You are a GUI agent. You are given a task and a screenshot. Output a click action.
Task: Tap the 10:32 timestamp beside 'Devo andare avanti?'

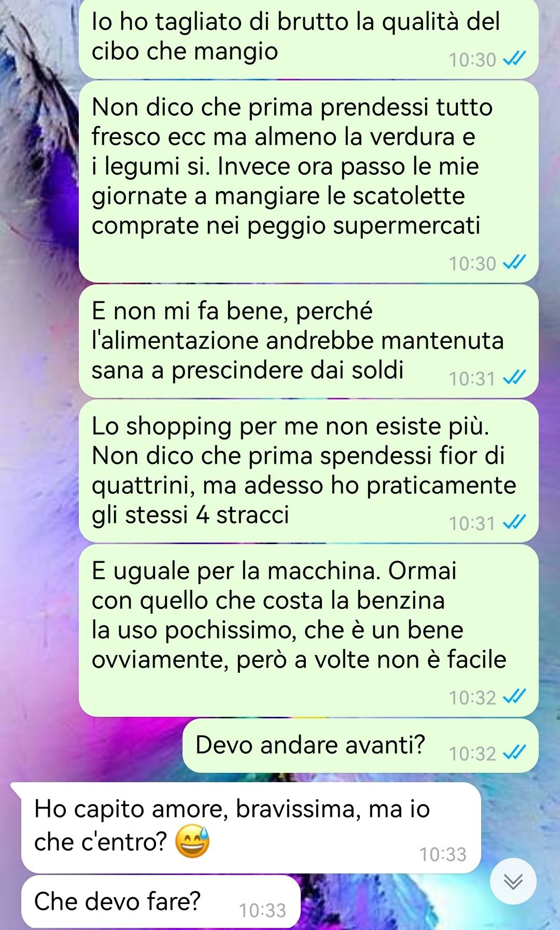(472, 754)
